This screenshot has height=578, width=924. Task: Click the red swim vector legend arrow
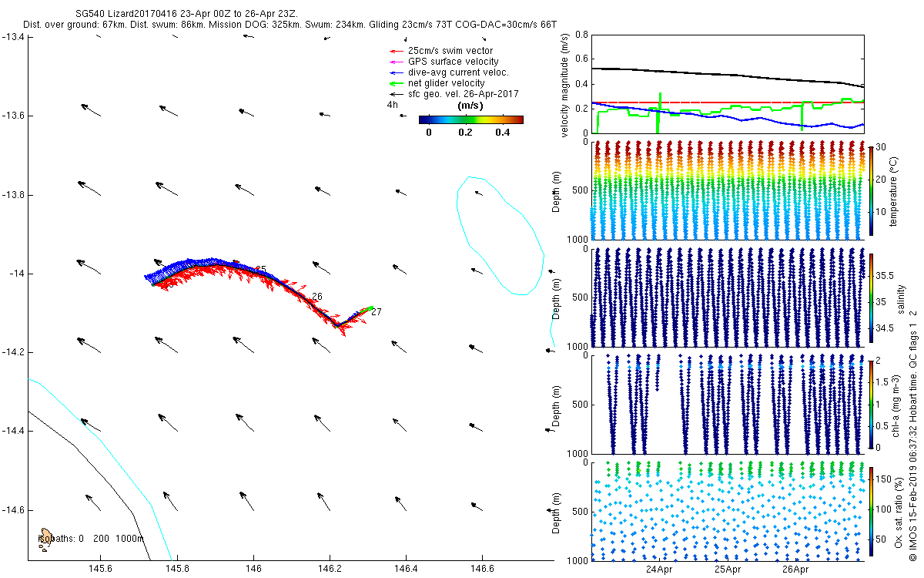(x=397, y=51)
